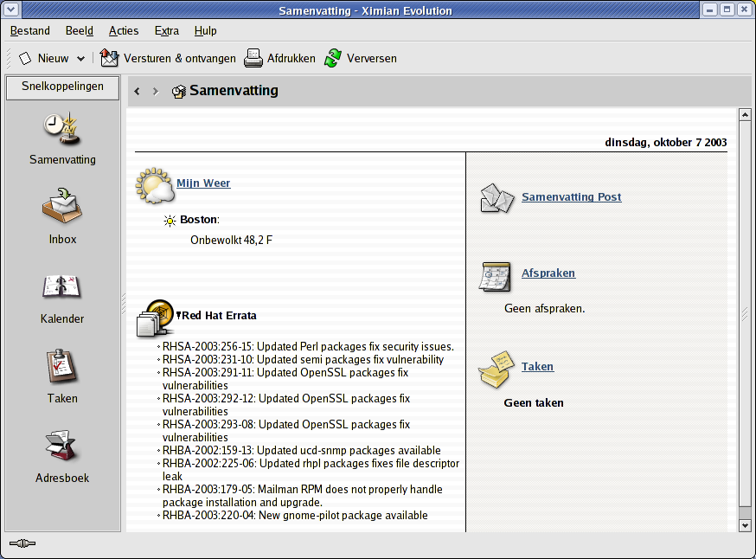The width and height of the screenshot is (756, 559).
Task: Click the Geen afspraken text
Action: point(544,309)
